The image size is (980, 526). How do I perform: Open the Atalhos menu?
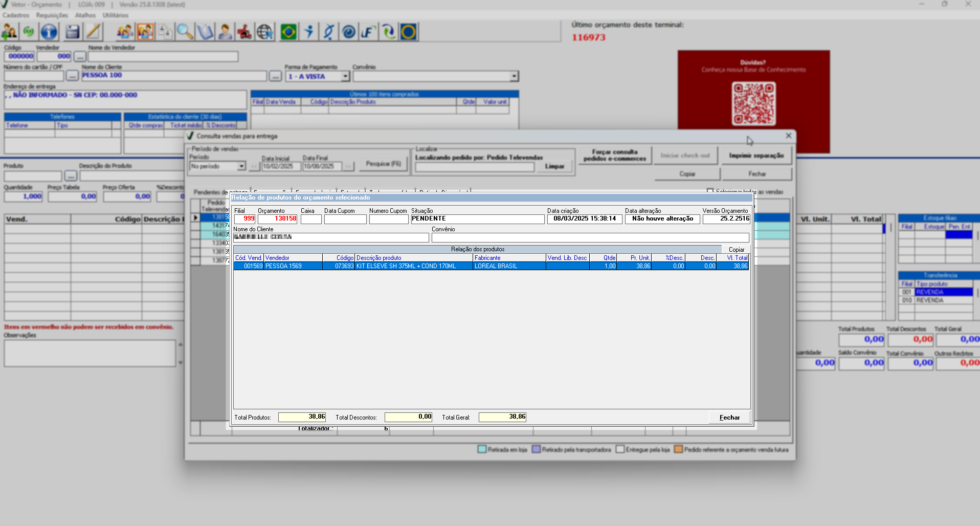pos(85,15)
